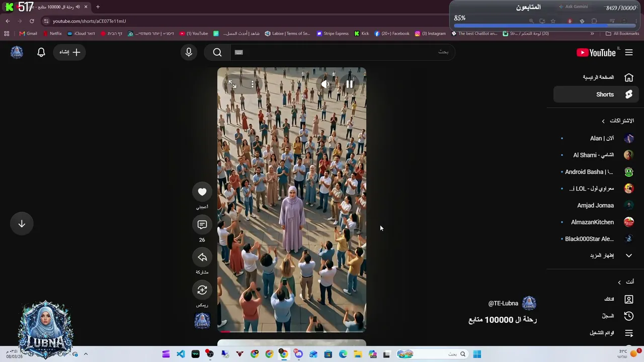Open the Kick bookmark

click(x=362, y=34)
